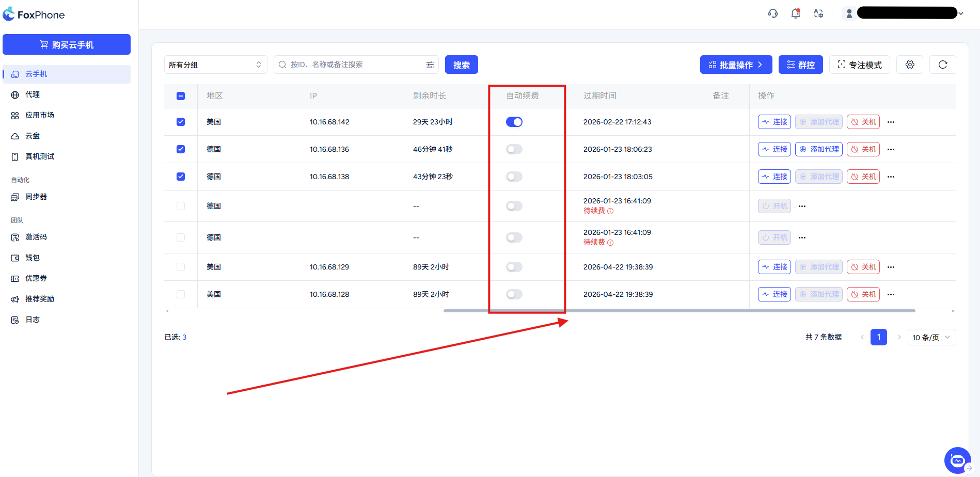
Task: Expand the 所有分组 group dropdown
Action: (x=215, y=65)
